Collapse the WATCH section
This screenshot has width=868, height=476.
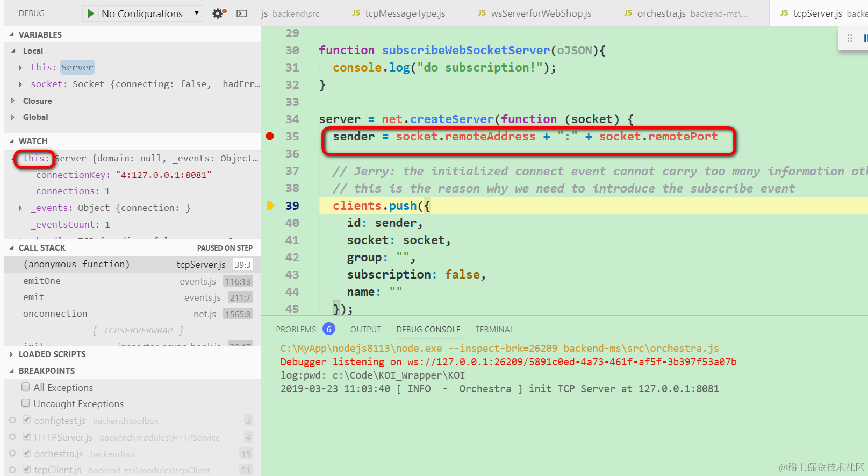click(12, 141)
